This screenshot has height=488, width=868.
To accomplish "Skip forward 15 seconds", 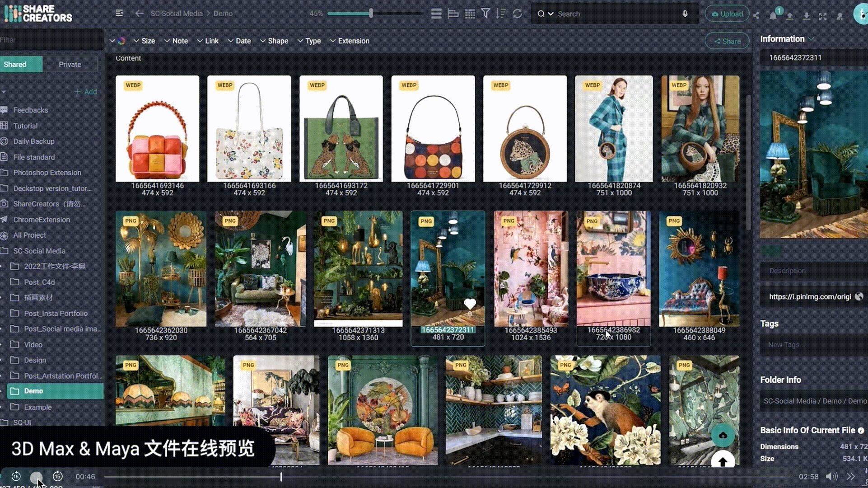I will (58, 476).
